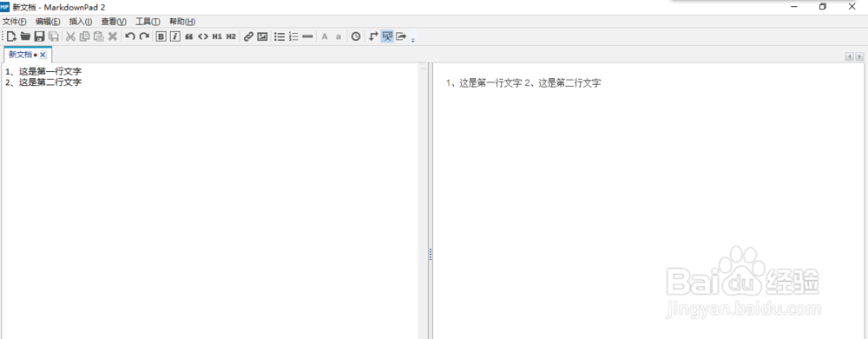
Task: Click the editor vertical scrollbar
Action: click(x=424, y=201)
